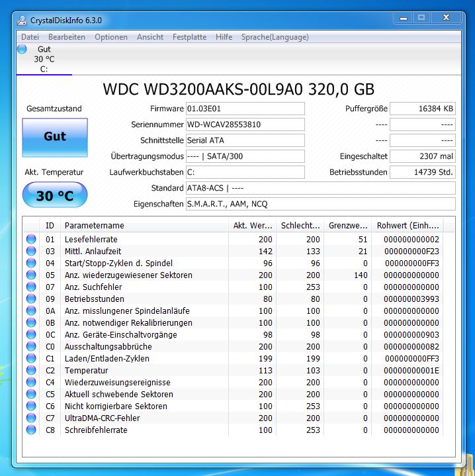Click status orb for Aktuell schwebende Sektoren

(31, 394)
